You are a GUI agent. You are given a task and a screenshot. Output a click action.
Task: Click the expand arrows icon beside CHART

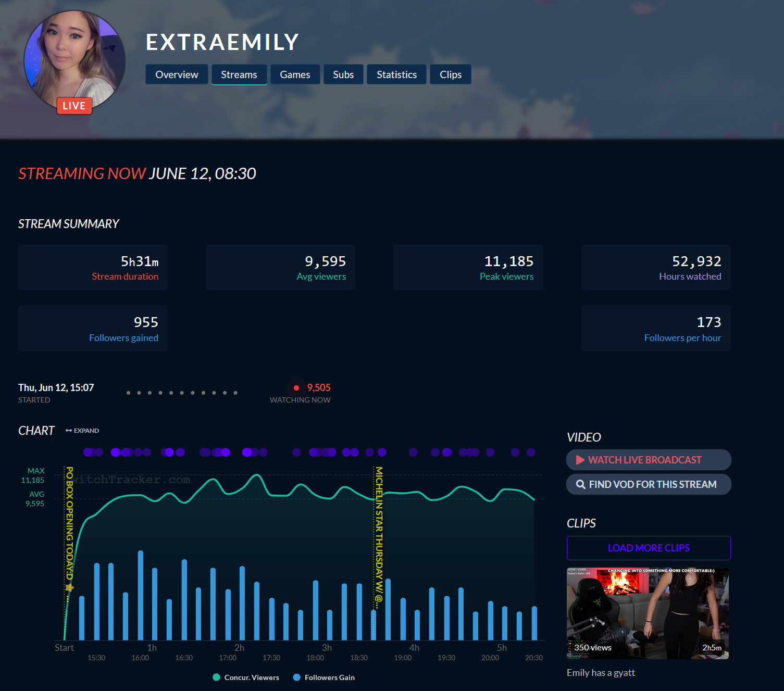click(x=69, y=431)
